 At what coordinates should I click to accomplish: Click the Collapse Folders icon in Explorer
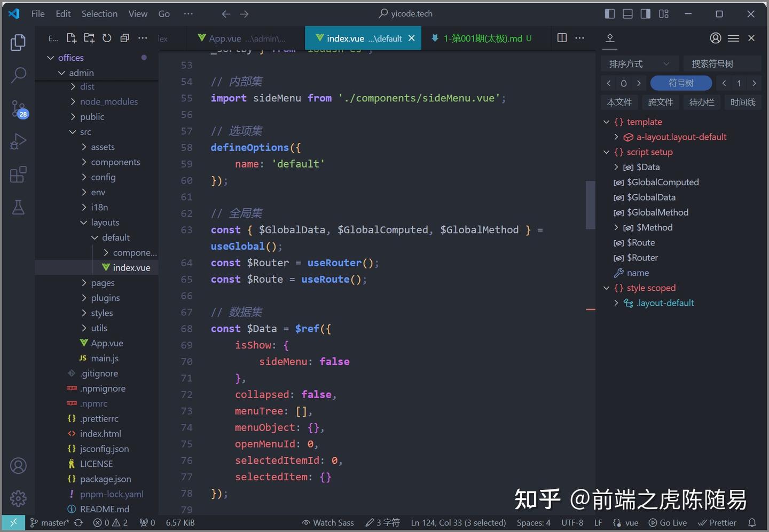point(124,38)
